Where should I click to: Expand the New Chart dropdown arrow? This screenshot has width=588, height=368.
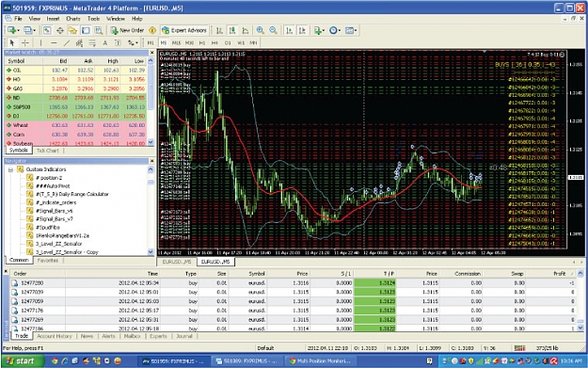[x=18, y=31]
